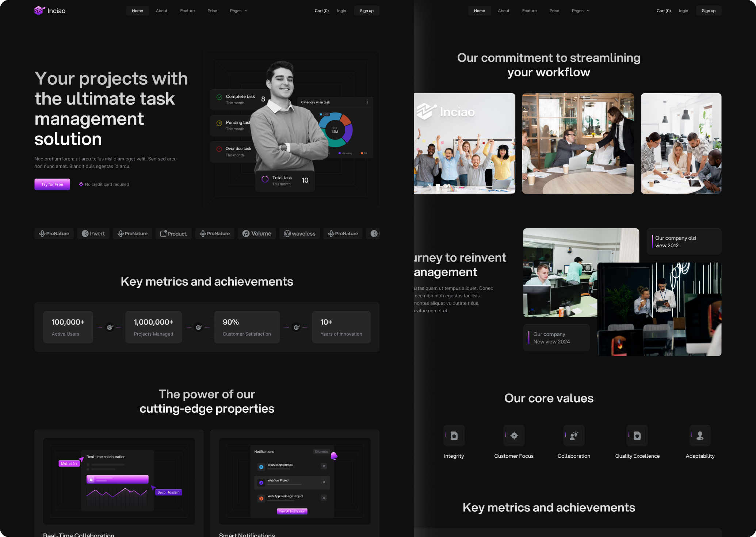
Task: Click the purple notification bell icon
Action: [x=334, y=456]
